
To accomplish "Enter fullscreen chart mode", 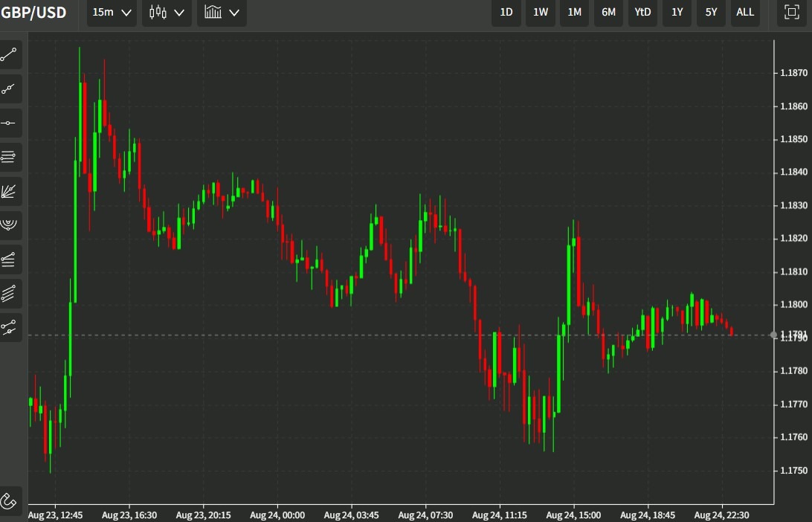I will (x=791, y=13).
